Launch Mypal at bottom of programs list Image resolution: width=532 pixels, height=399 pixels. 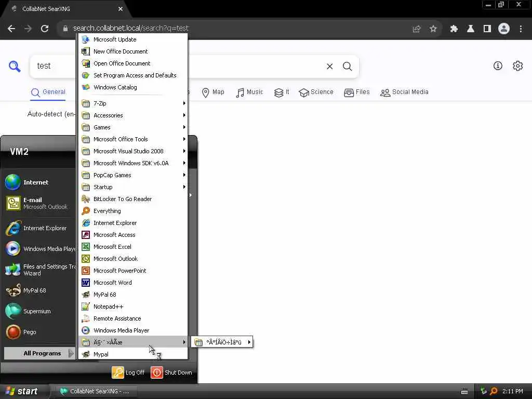click(133, 354)
